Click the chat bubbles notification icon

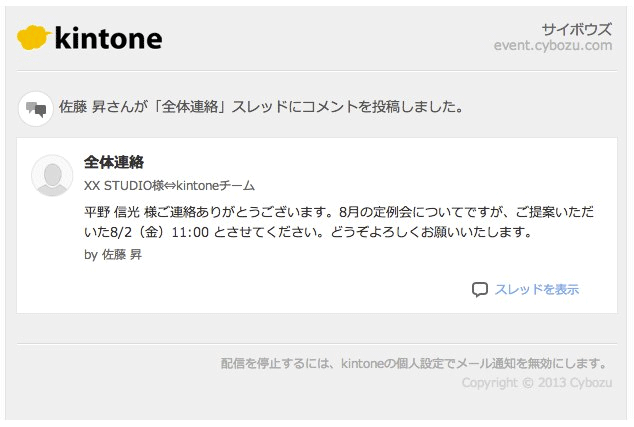click(36, 108)
